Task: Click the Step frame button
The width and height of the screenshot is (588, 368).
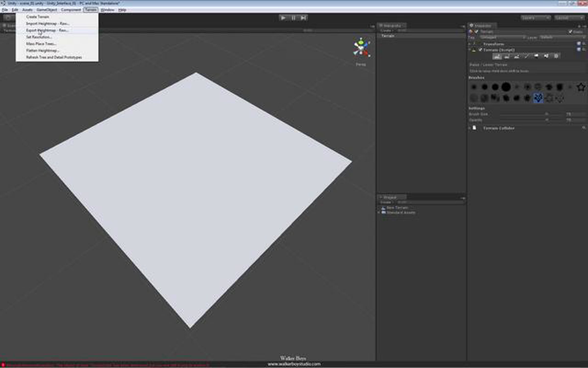Action: [303, 18]
